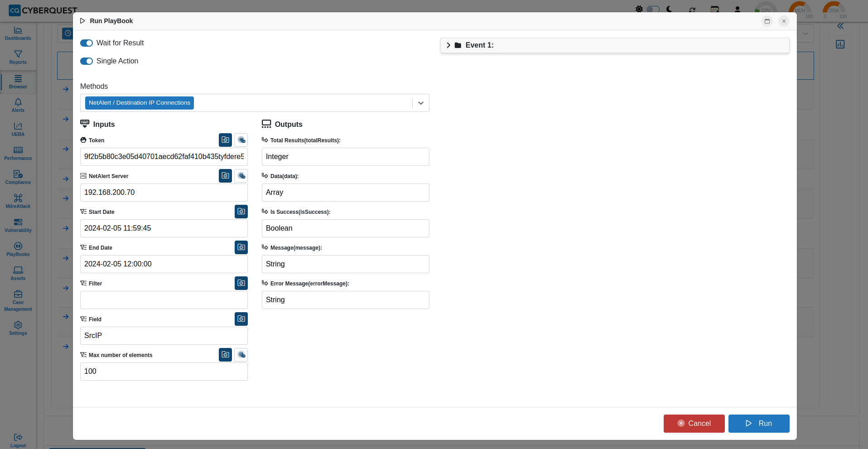Click Max number of elements camera icon

click(x=225, y=355)
